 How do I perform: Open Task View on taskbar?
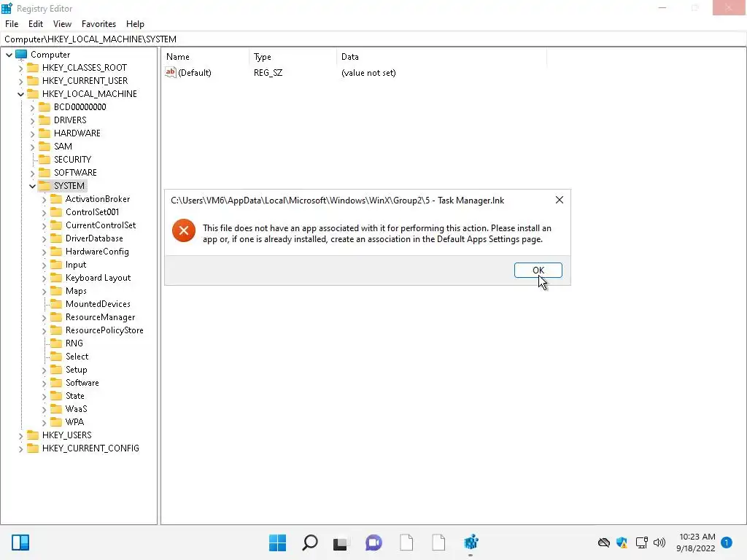(340, 542)
